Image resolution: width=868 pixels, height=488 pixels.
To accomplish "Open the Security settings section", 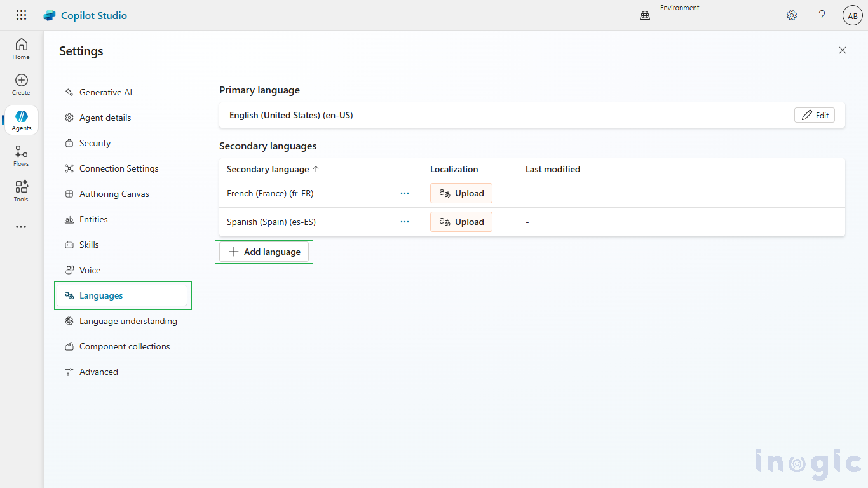I will (x=95, y=143).
